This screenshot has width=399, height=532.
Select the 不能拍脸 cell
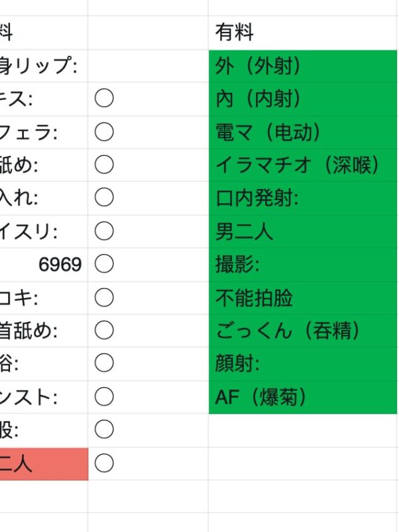(x=303, y=298)
